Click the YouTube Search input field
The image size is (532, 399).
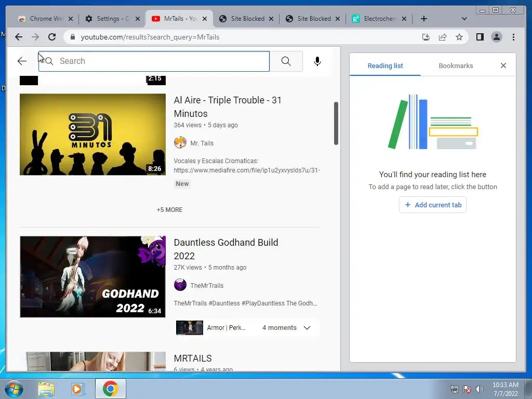[x=154, y=61]
